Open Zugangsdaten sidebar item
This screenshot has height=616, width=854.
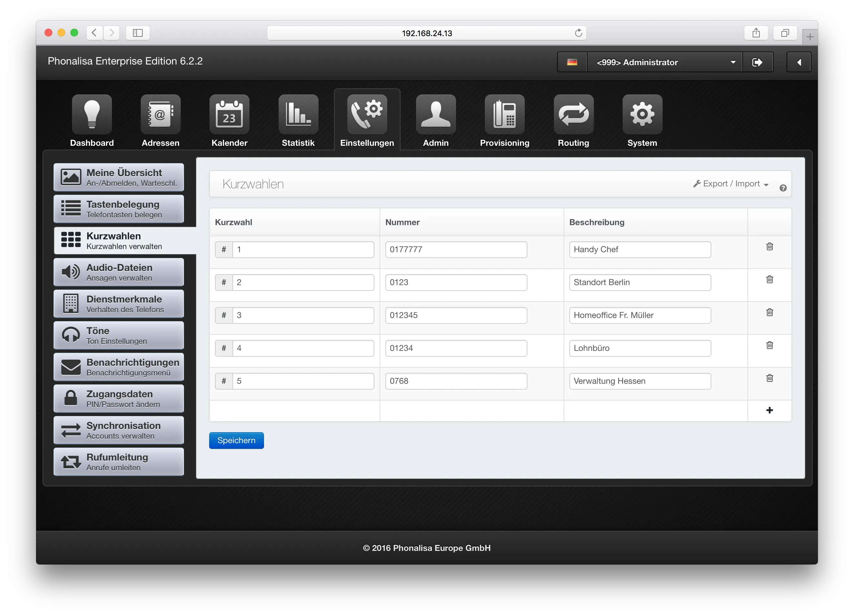(119, 399)
